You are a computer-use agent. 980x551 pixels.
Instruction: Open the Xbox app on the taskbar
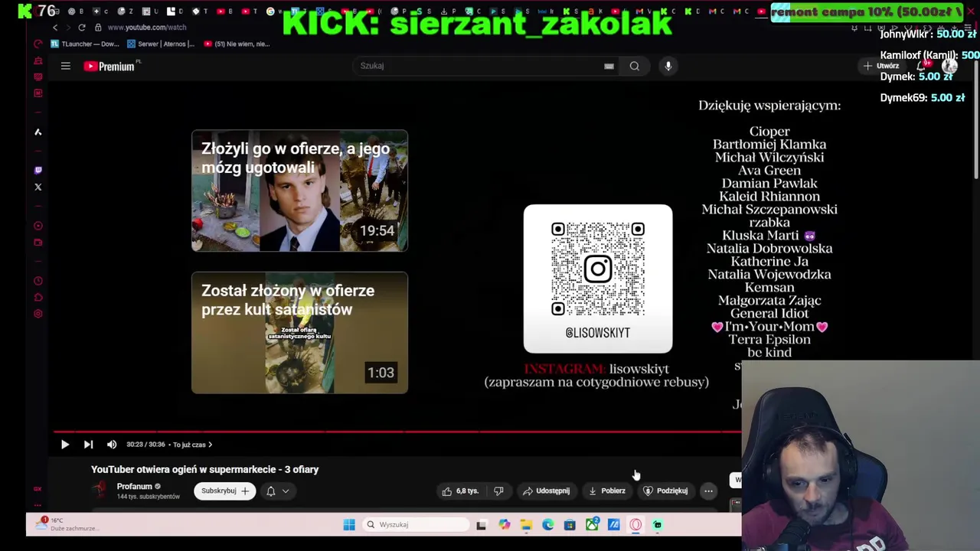[x=592, y=525]
